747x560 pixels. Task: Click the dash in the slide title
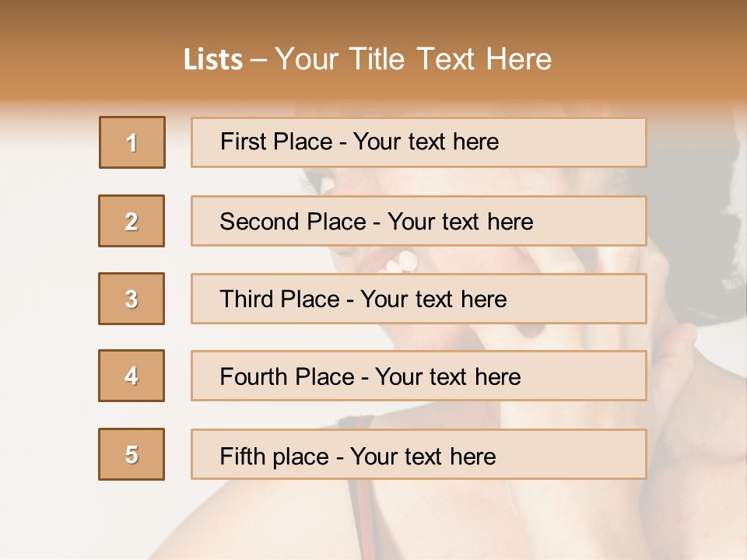[259, 61]
